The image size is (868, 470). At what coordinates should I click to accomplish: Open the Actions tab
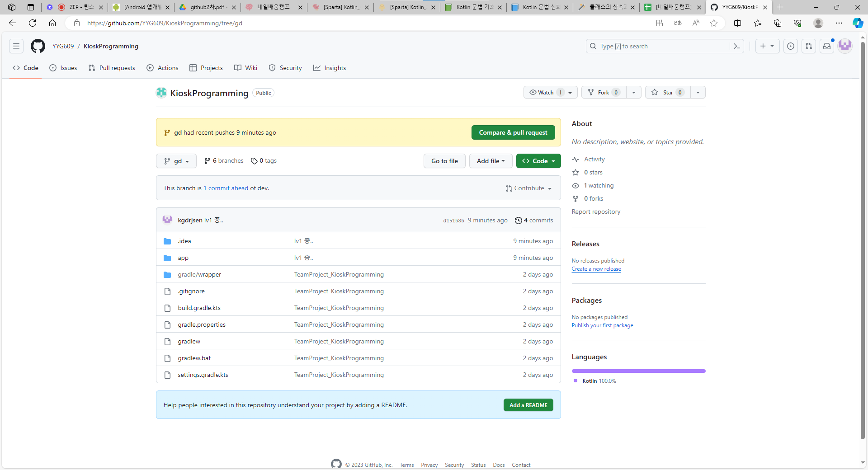pyautogui.click(x=163, y=68)
